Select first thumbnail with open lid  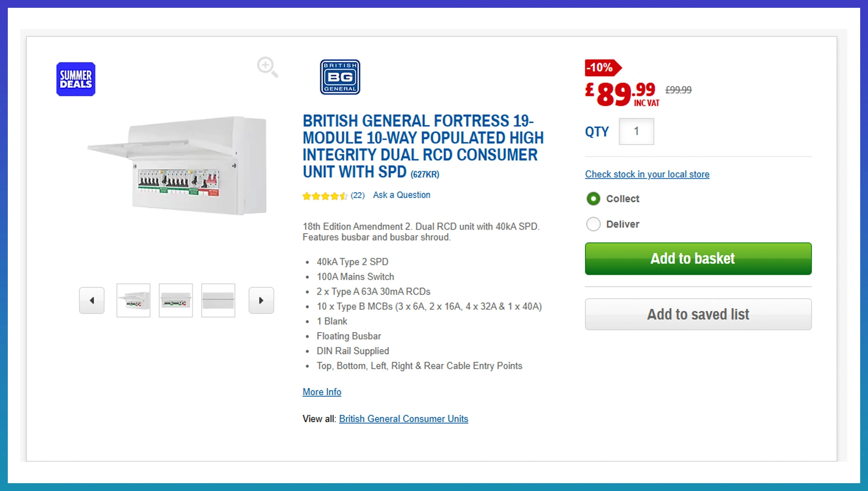tap(134, 300)
